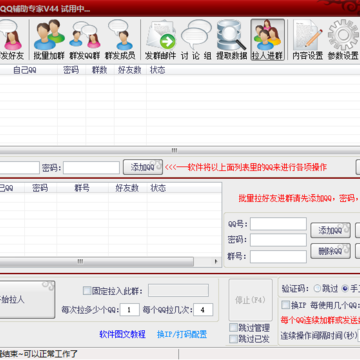Screen dimensions: 360x360
Task: Open the 软件图文教程 link
Action: (122, 334)
